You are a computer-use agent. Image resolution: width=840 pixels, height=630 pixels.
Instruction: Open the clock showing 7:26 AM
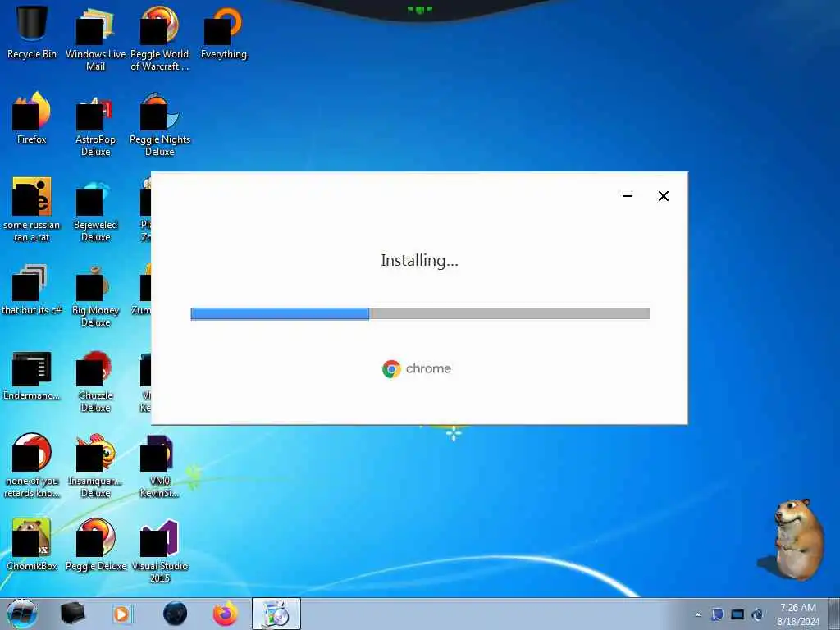click(x=798, y=614)
